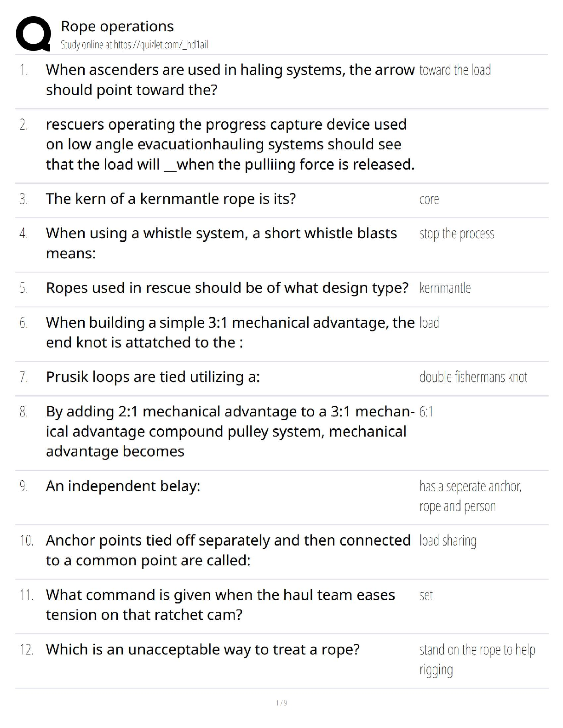The height and width of the screenshot is (728, 563).
Task: Select the ratchet cam command question
Action: (x=220, y=604)
